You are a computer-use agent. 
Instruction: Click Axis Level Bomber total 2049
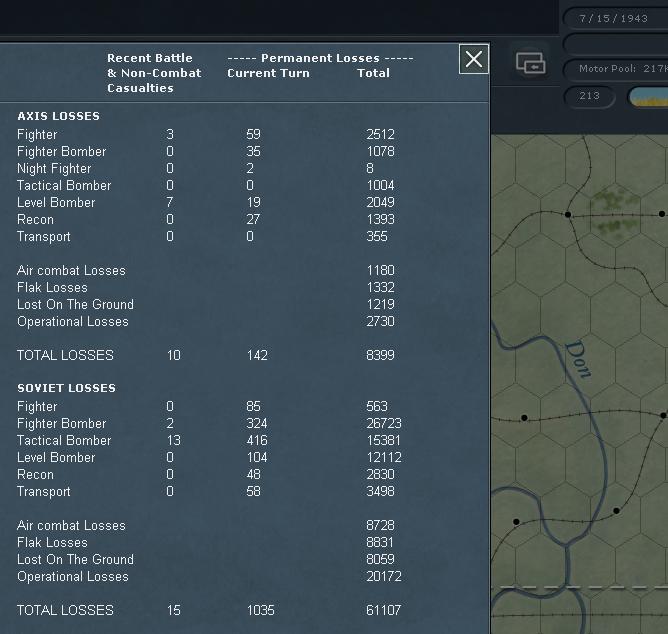(380, 202)
